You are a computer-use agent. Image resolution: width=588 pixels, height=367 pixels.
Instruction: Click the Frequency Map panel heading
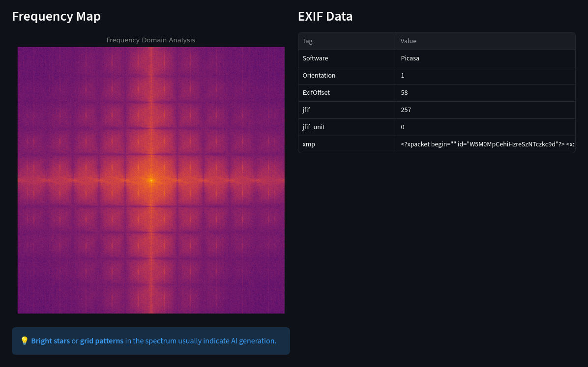(56, 16)
